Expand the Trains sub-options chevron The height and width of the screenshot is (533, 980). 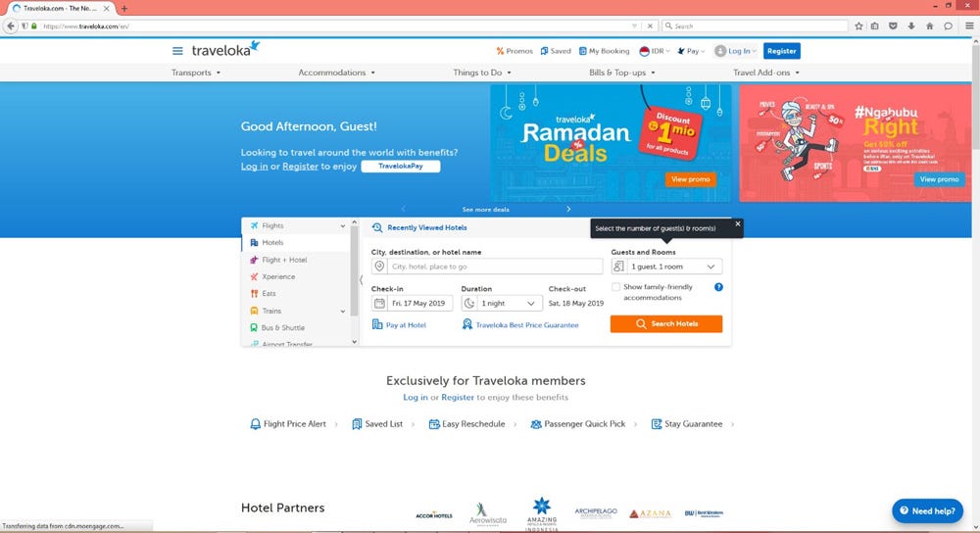342,312
